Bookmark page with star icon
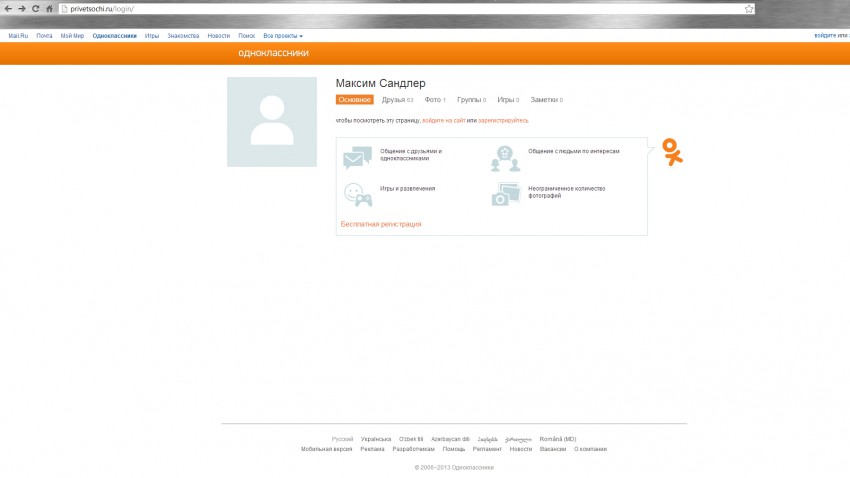Image resolution: width=850 pixels, height=478 pixels. pos(749,8)
